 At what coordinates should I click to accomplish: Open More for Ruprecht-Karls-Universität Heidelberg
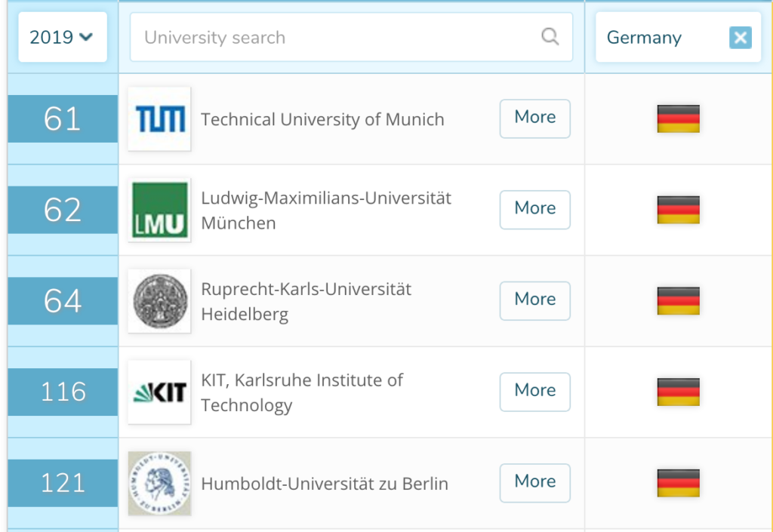(535, 301)
